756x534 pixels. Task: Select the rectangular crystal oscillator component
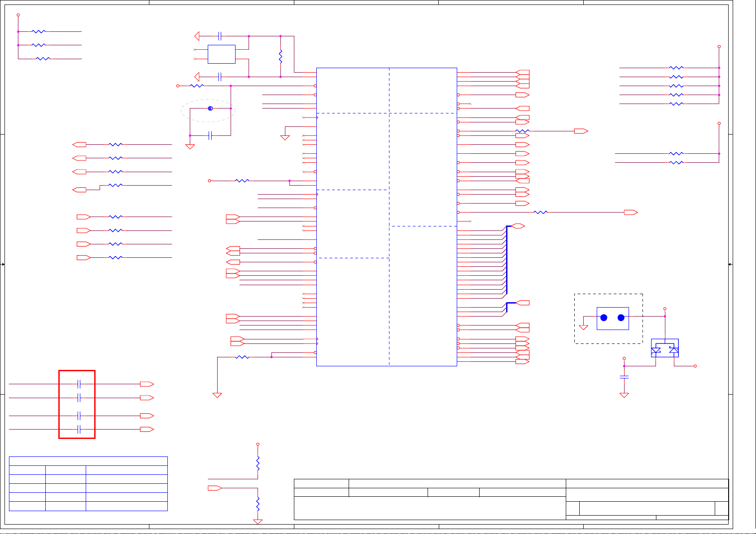click(x=222, y=54)
